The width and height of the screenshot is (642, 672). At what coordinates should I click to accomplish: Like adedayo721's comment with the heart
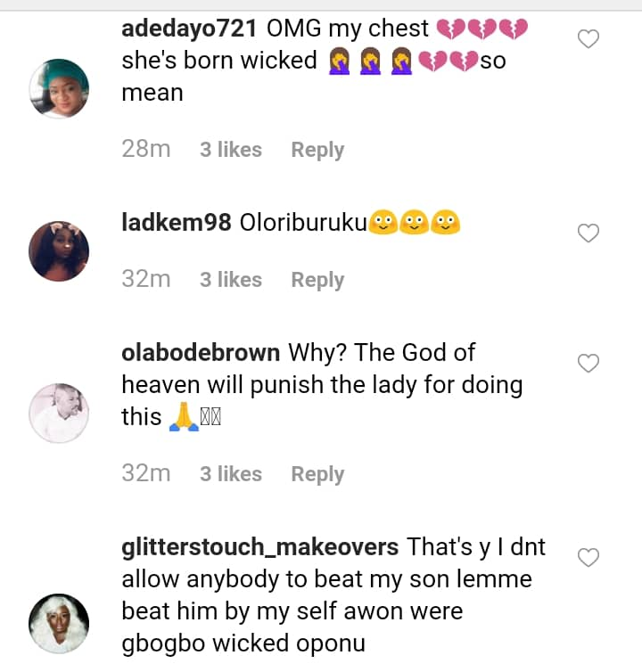point(588,38)
